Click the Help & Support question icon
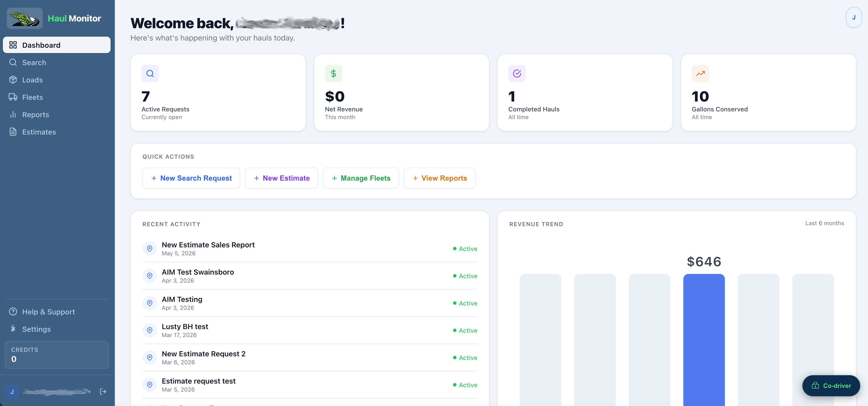868x406 pixels. pyautogui.click(x=13, y=312)
